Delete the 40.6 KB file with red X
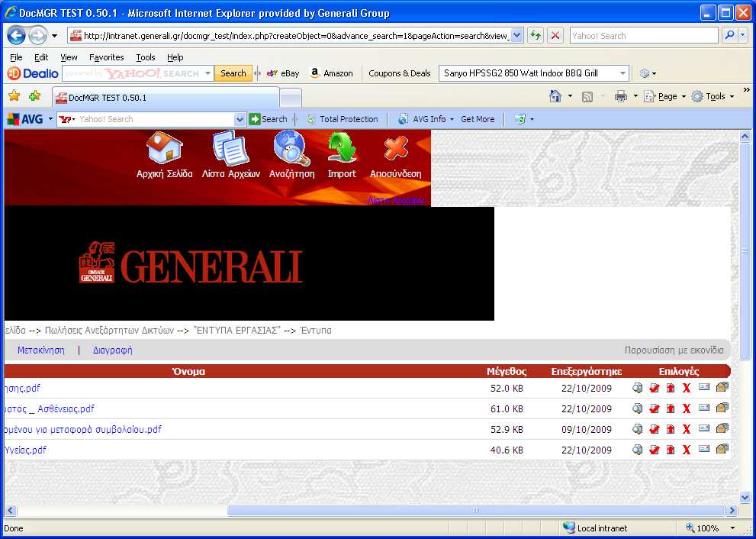Image resolution: width=756 pixels, height=539 pixels. [687, 450]
